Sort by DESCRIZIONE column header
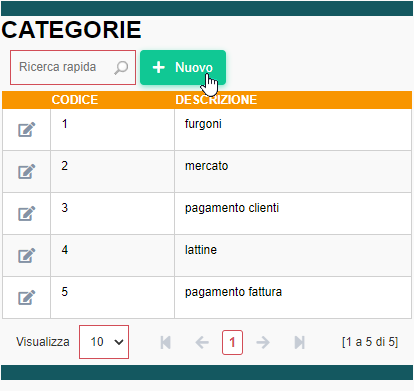 coord(216,100)
